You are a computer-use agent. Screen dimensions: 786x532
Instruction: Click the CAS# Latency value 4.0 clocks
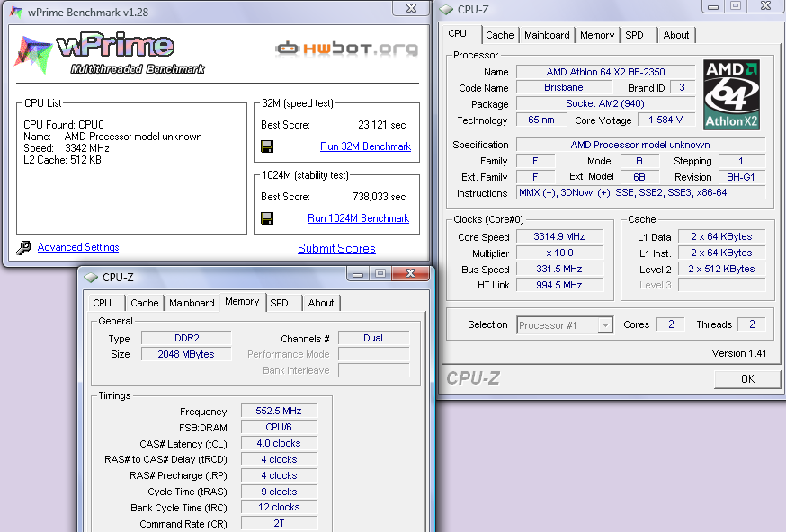pos(279,443)
